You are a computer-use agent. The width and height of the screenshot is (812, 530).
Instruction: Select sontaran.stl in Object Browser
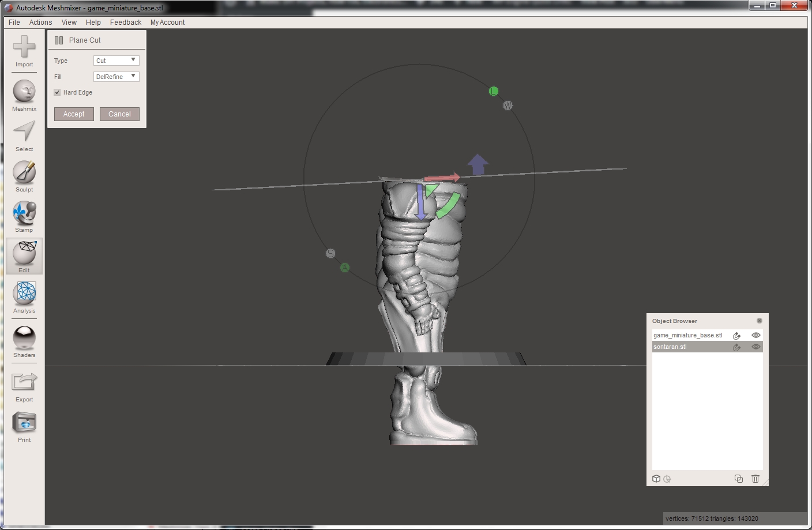(670, 347)
